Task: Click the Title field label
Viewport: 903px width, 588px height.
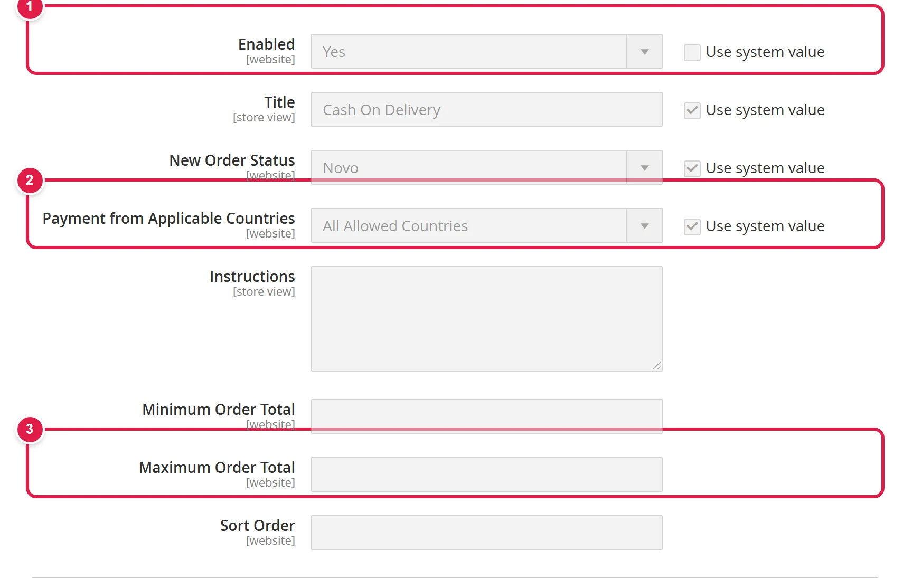Action: tap(279, 102)
